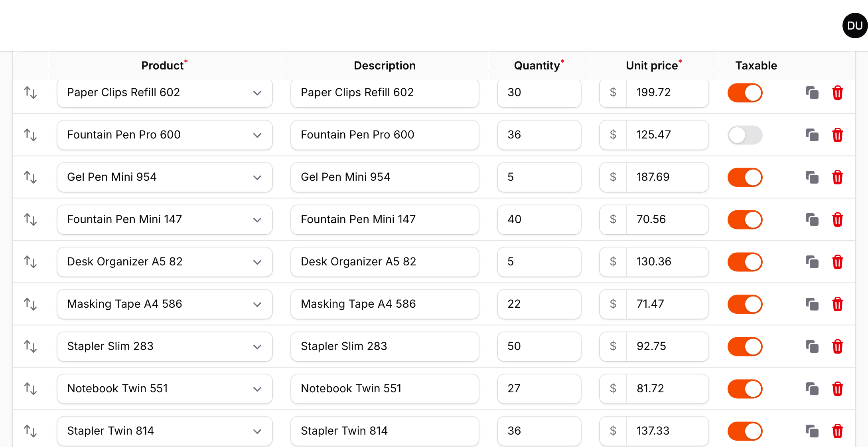
Task: Disable taxable on Gel Pen Mini 954
Action: pyautogui.click(x=745, y=177)
